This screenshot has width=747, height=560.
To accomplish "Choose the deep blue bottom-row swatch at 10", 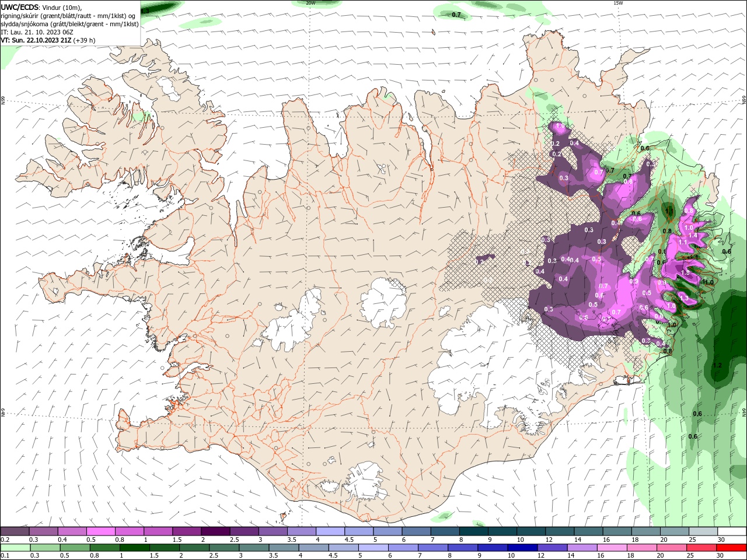I will 523,548.
